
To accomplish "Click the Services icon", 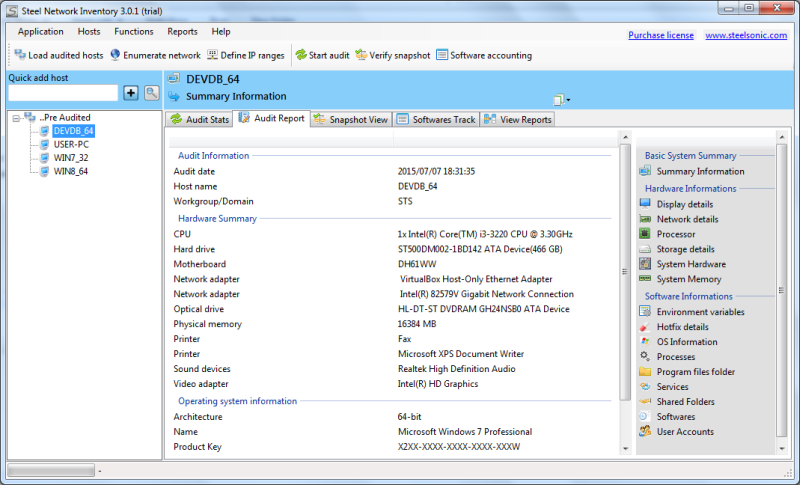I will (x=645, y=386).
